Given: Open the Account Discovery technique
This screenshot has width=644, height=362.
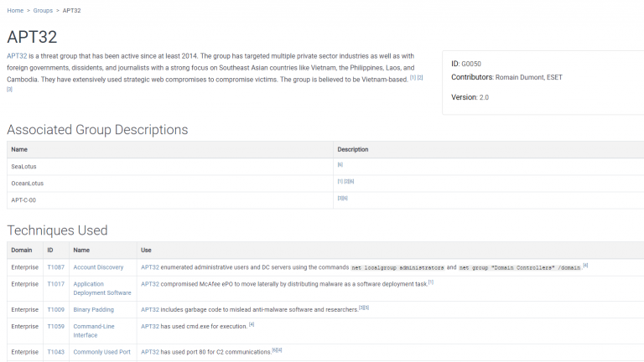Looking at the screenshot, I should click(98, 267).
